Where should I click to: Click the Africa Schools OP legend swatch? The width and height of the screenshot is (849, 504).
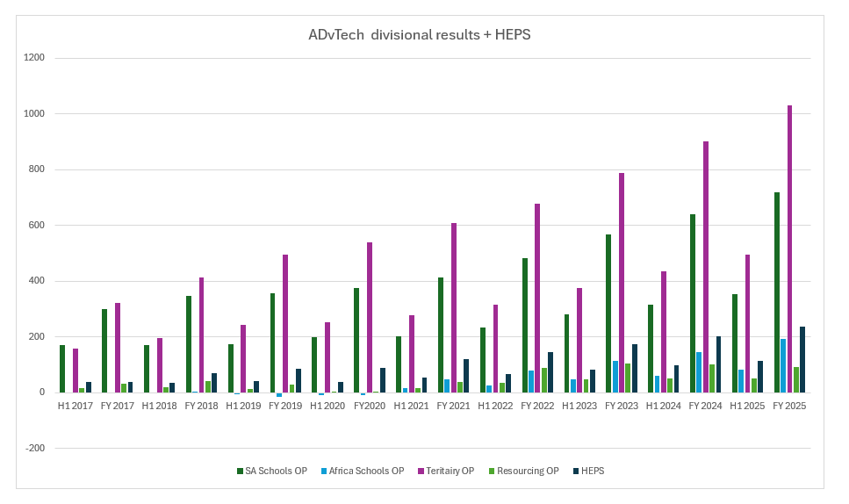click(x=324, y=471)
